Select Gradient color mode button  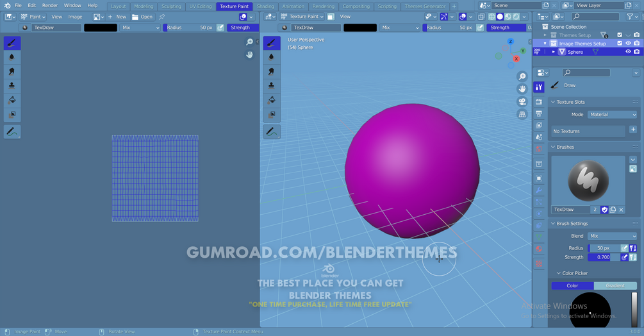click(615, 285)
